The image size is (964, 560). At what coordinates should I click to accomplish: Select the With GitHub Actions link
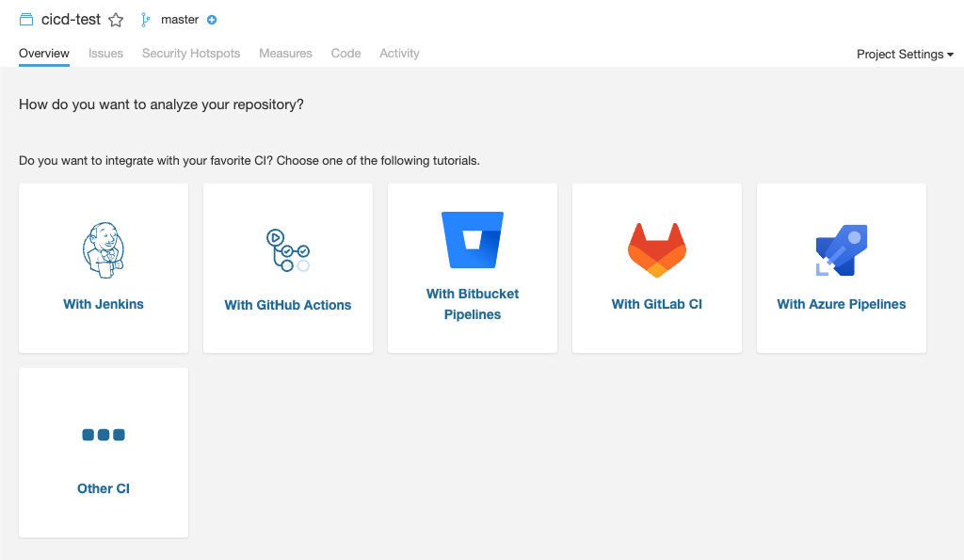[288, 305]
